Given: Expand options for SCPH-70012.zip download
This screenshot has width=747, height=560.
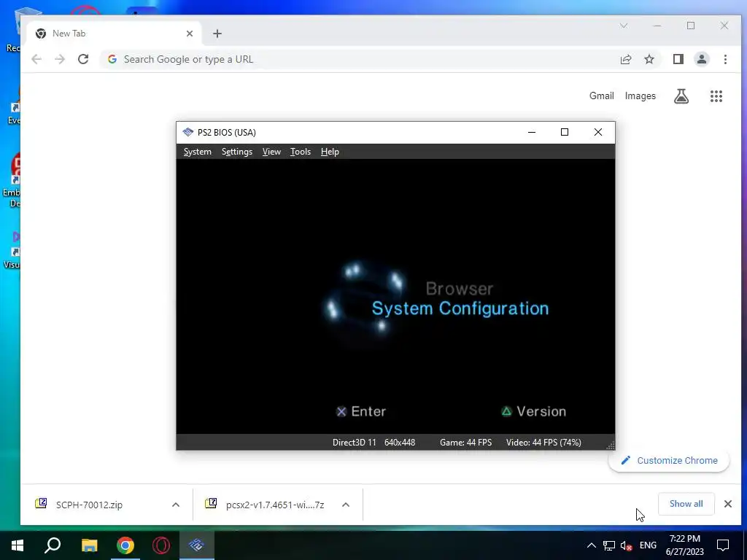Looking at the screenshot, I should coord(176,505).
